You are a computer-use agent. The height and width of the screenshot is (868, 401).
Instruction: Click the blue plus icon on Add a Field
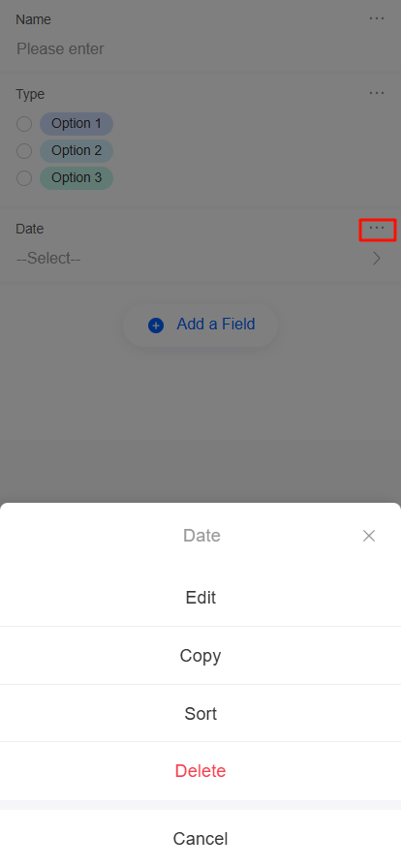tap(156, 325)
